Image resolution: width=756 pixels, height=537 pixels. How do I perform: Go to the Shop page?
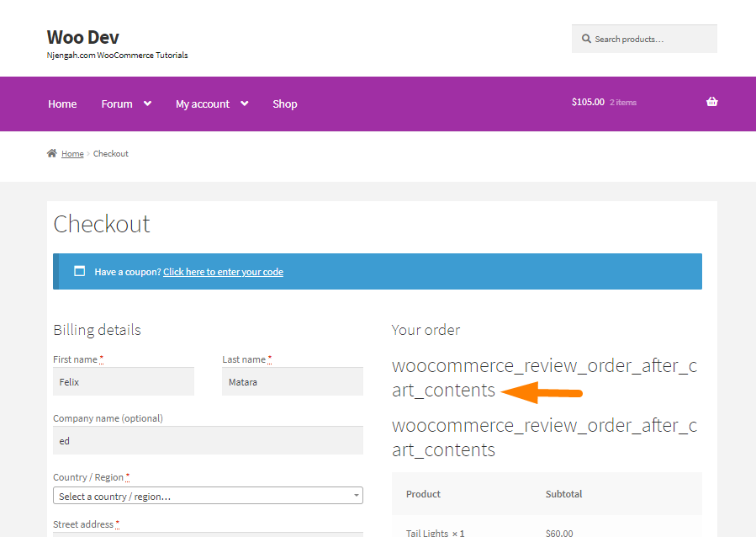pyautogui.click(x=285, y=104)
